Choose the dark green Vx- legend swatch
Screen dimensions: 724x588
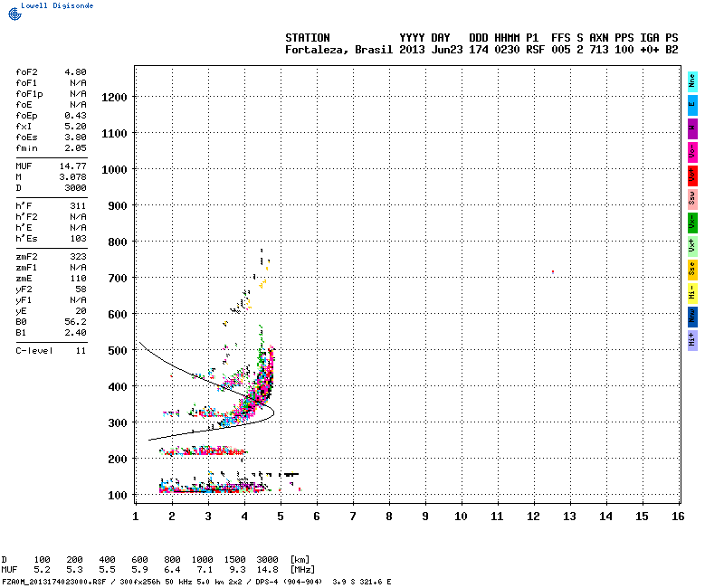point(692,223)
